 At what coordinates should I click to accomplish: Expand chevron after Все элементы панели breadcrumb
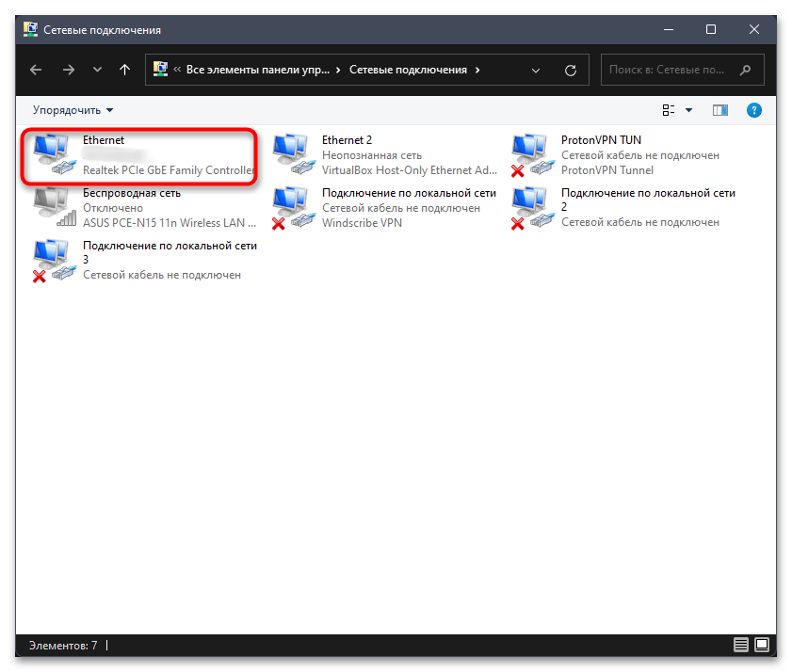[x=338, y=70]
